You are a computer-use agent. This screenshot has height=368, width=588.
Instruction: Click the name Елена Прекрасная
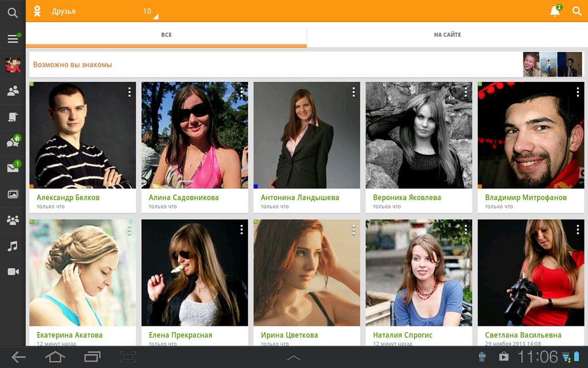(180, 335)
